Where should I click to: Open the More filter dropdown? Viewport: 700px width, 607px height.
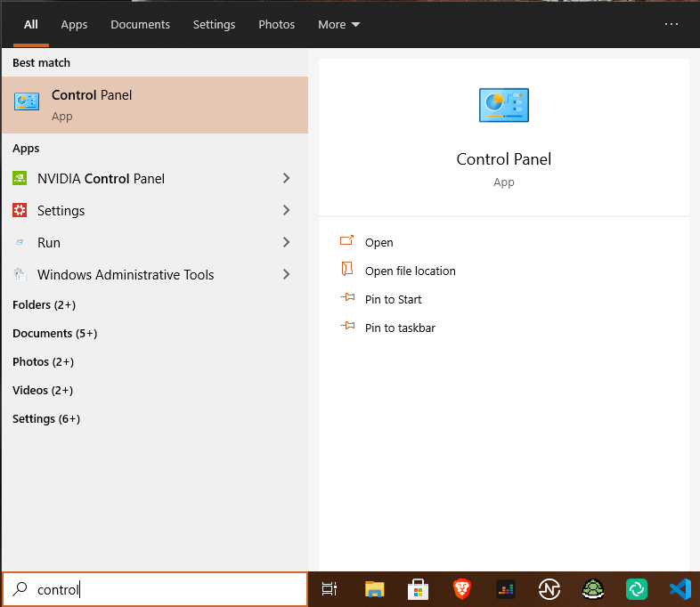(338, 25)
